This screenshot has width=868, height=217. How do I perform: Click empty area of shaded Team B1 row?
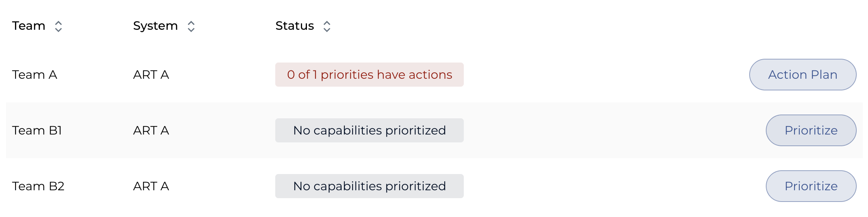coord(611,130)
